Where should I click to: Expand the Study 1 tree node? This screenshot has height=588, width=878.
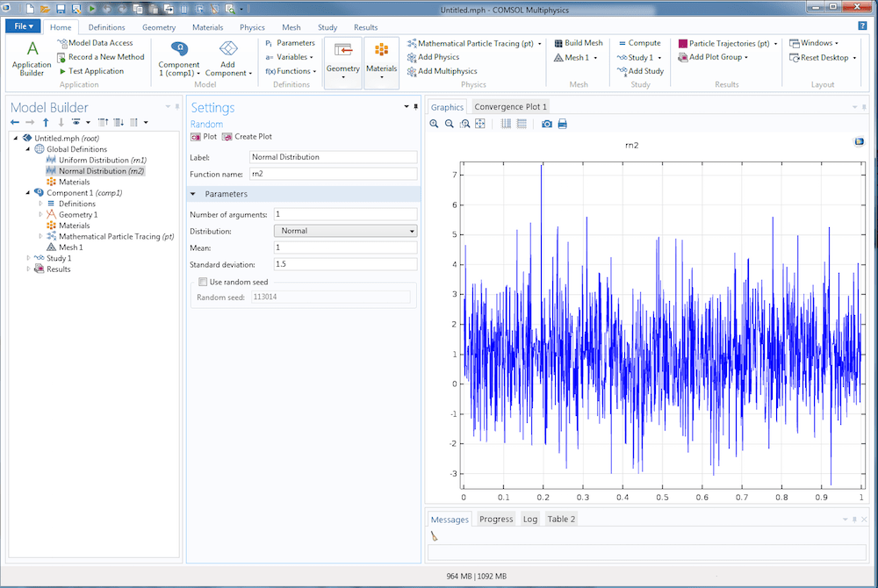[28, 258]
